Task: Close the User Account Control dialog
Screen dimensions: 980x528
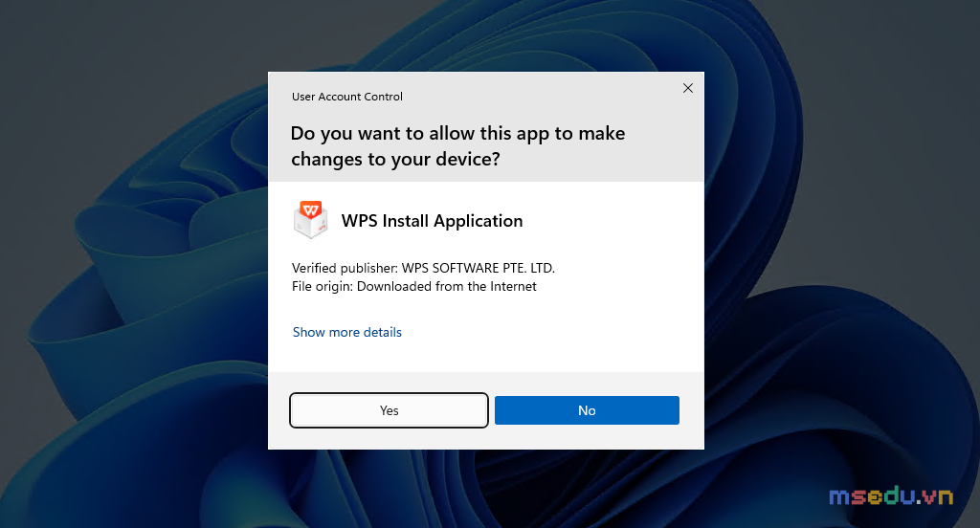Action: 687,88
